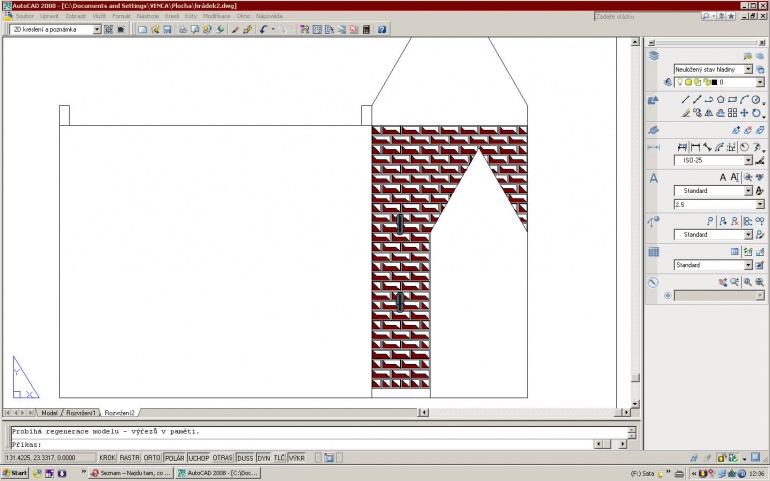The image size is (770, 481).
Task: Open the text style Standard dropdown
Action: 713,191
